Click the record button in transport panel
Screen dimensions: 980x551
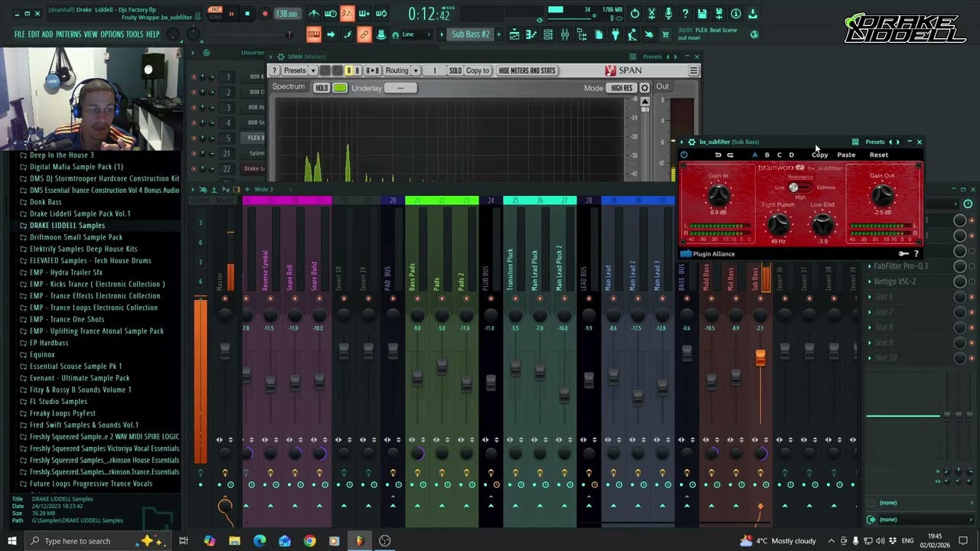pos(265,14)
